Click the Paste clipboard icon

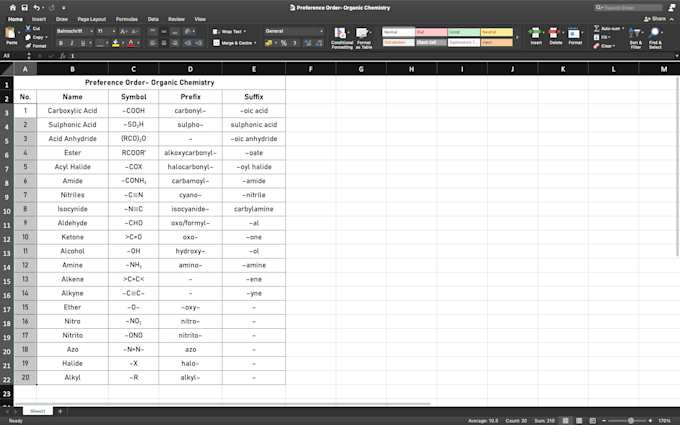pos(11,33)
